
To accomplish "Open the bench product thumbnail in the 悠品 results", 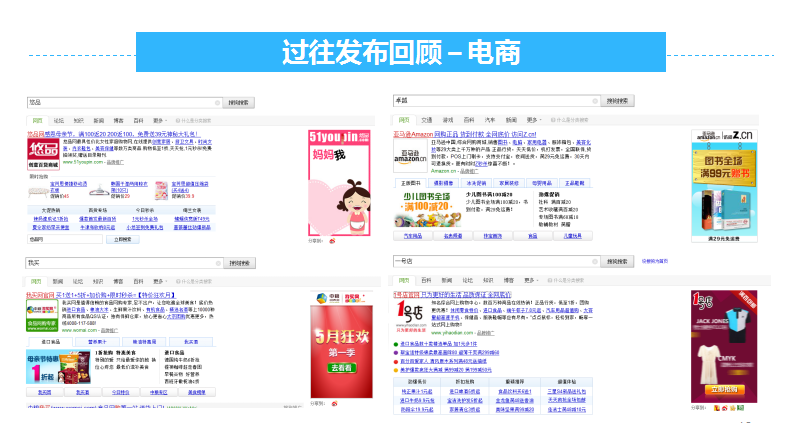I will coord(38,192).
